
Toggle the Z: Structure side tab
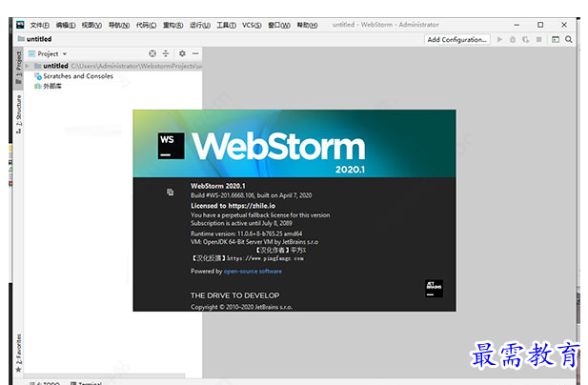18,114
